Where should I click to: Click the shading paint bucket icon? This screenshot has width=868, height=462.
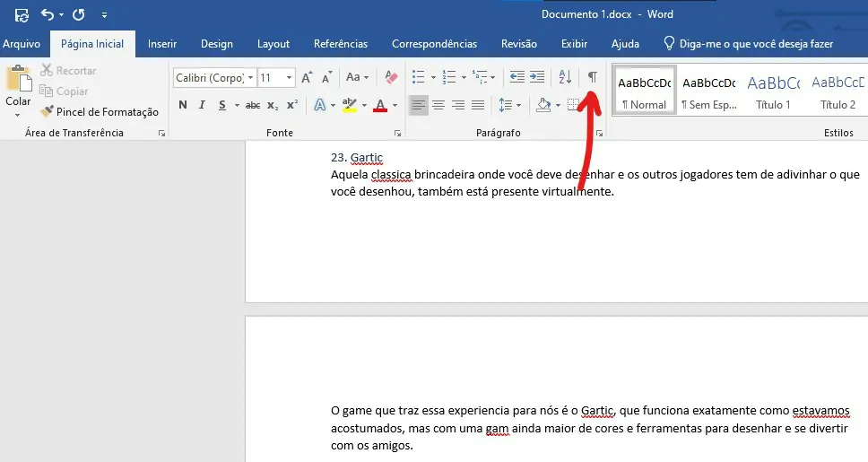[x=543, y=105]
